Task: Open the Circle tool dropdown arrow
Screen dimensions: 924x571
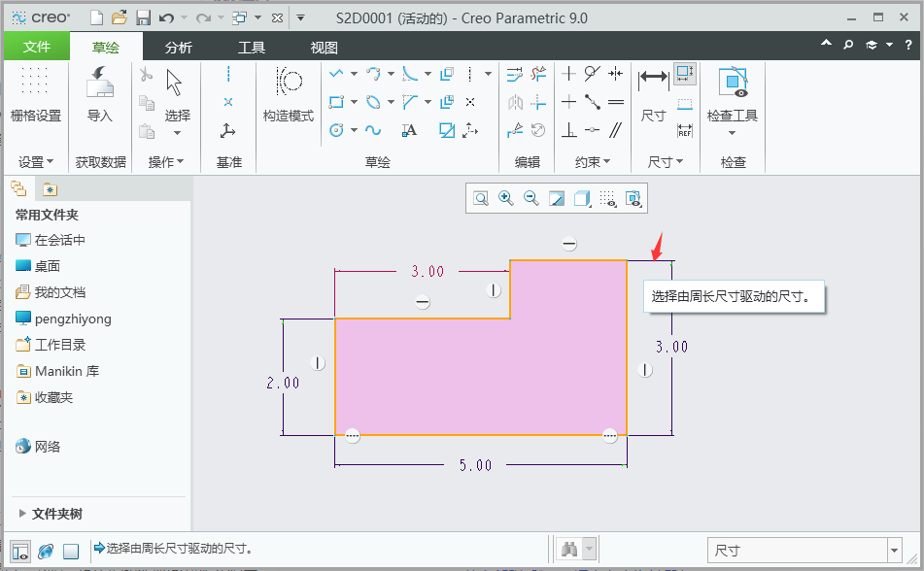Action: (x=355, y=130)
